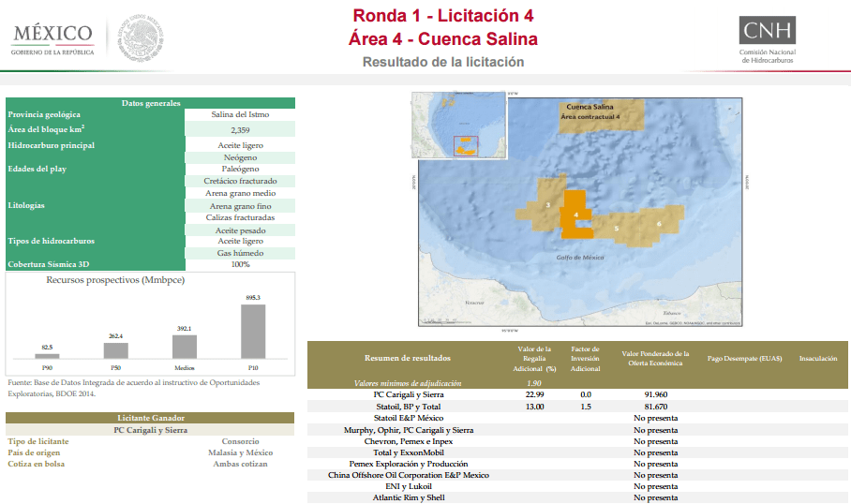
Task: Click the 'Recursos prospectivos (Mmbpce)' chart title
Action: (115, 280)
